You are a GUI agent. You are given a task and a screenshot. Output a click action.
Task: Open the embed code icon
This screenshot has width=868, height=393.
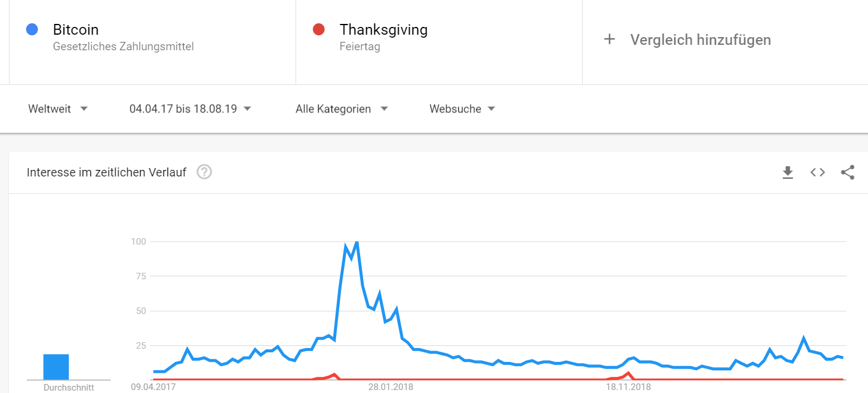tap(818, 172)
